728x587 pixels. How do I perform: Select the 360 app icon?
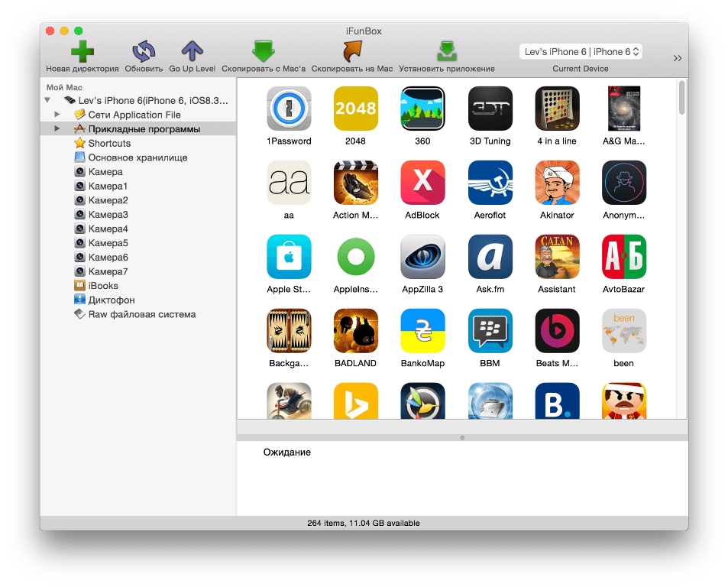(422, 109)
